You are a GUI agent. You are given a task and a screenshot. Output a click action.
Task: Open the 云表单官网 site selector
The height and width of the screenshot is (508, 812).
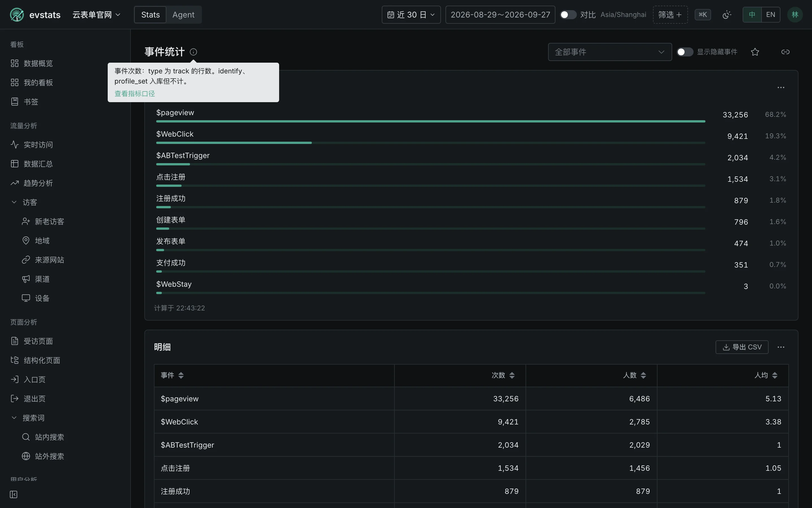(x=96, y=15)
